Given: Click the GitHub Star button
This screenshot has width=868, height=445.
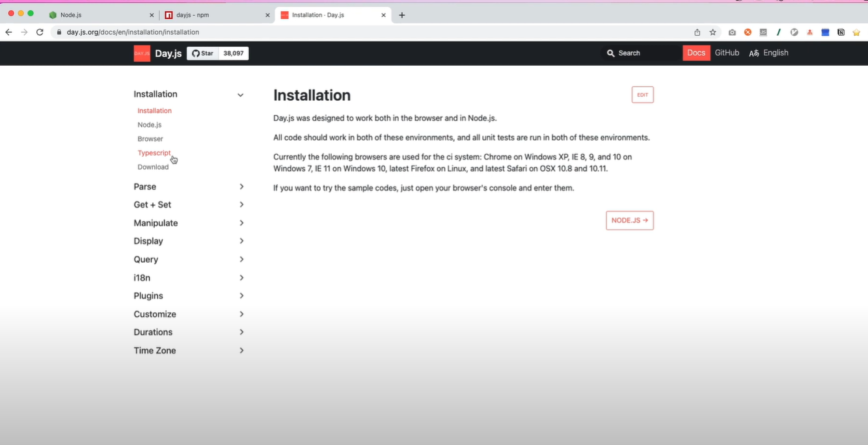Looking at the screenshot, I should 202,53.
